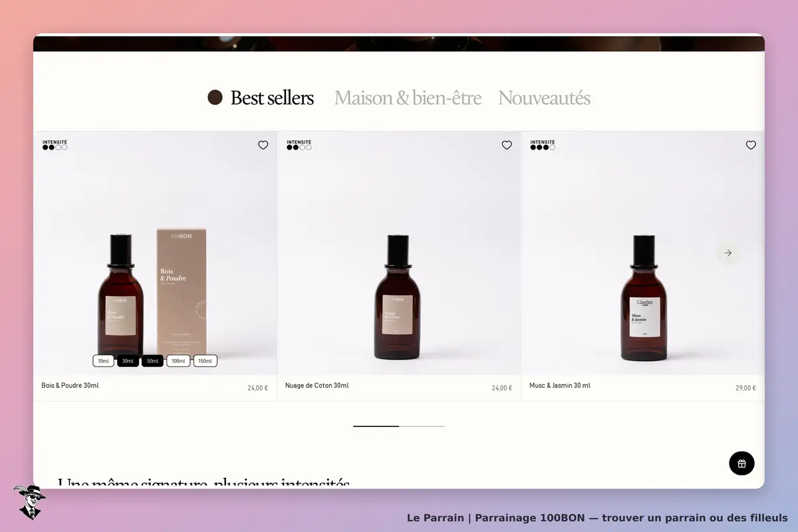Open the gift rewards floating button
The width and height of the screenshot is (798, 532).
click(x=741, y=464)
